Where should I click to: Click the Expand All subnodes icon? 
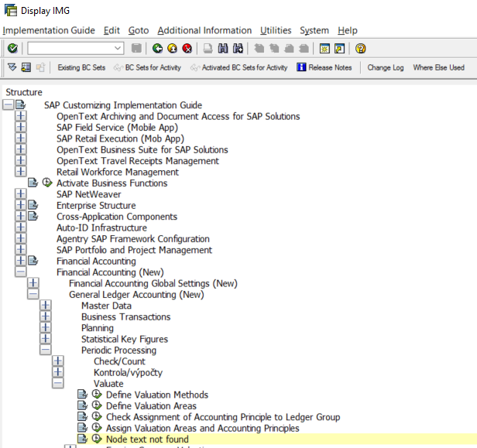[12, 67]
